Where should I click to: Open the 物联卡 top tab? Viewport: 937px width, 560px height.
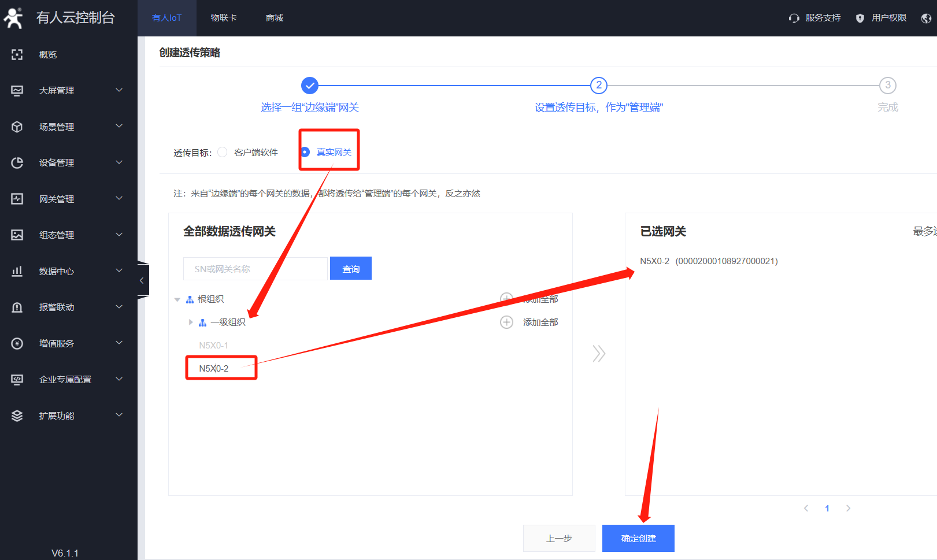click(x=224, y=18)
